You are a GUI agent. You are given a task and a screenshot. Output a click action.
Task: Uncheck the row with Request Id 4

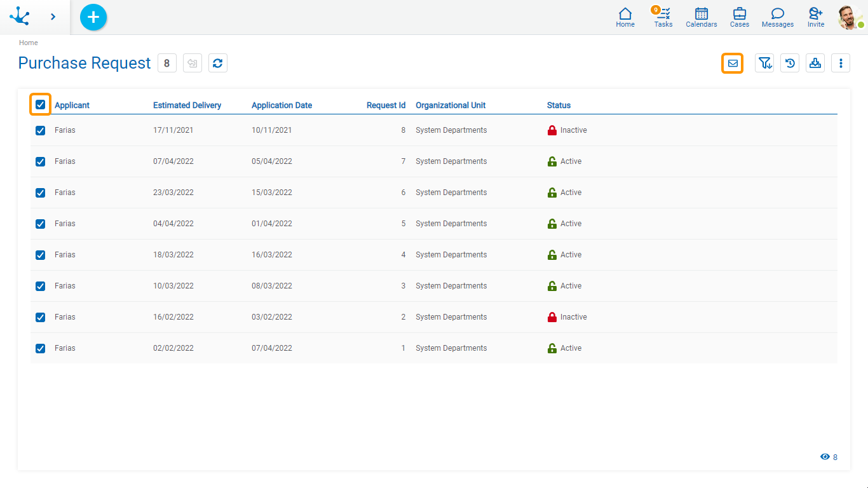[41, 255]
